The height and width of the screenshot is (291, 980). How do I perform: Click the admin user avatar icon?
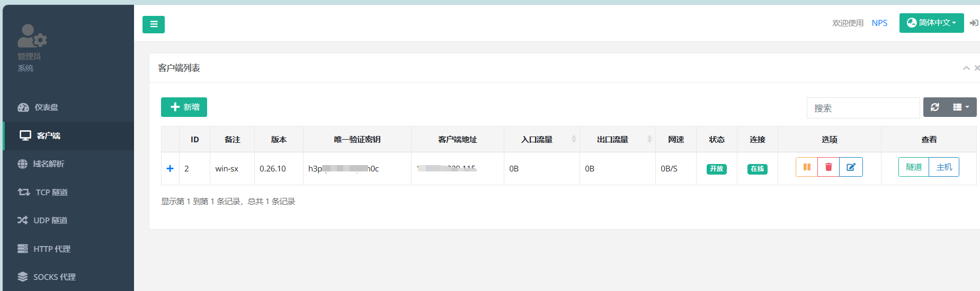pos(32,36)
